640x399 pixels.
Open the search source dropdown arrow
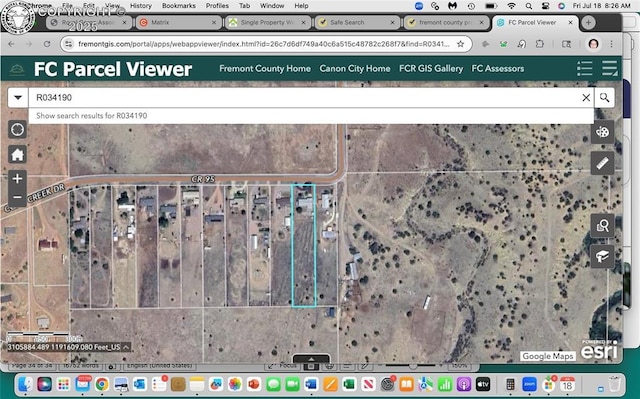point(18,98)
